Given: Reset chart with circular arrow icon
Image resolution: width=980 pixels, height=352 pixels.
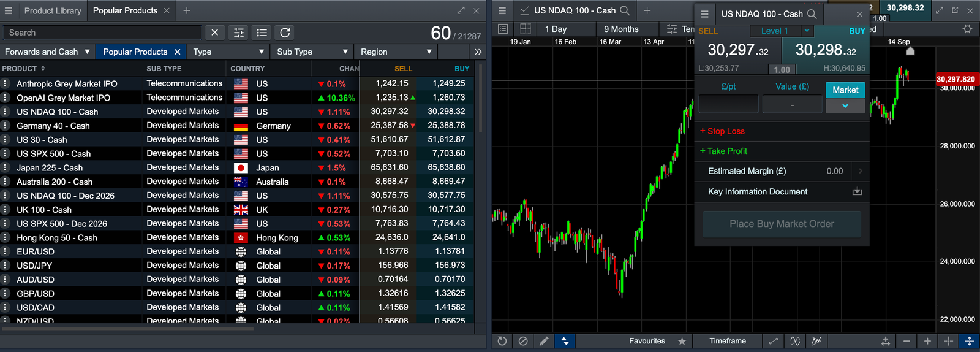Looking at the screenshot, I should point(502,341).
